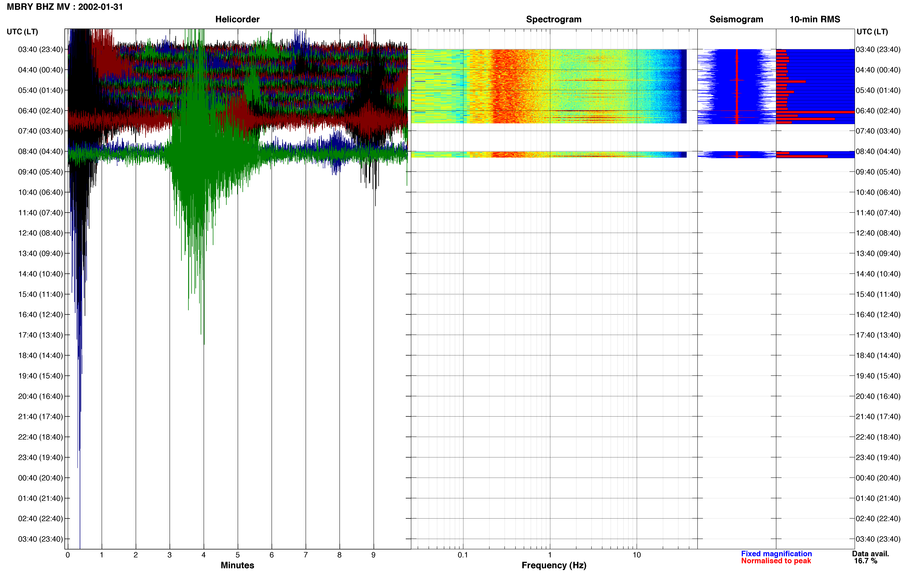Click the 'Minutes' x-axis label

pos(237,565)
